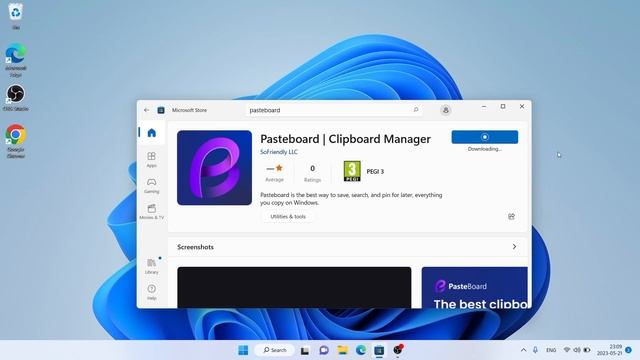Maximize the Microsoft Store window
This screenshot has width=640, height=360.
503,107
